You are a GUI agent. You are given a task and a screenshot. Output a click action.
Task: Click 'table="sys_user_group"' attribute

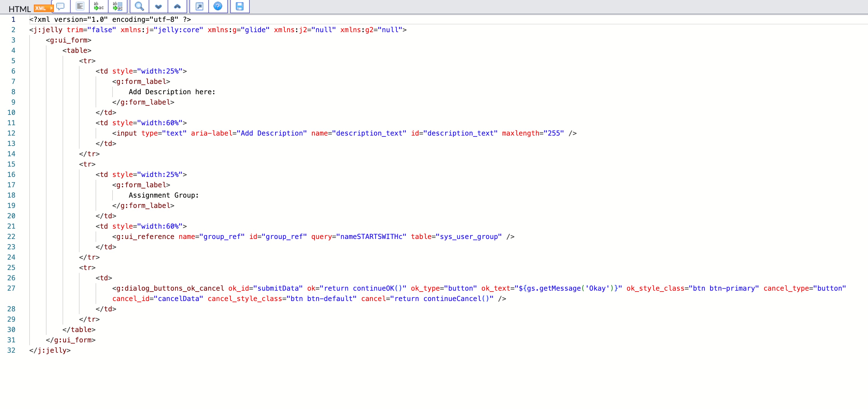coord(456,237)
